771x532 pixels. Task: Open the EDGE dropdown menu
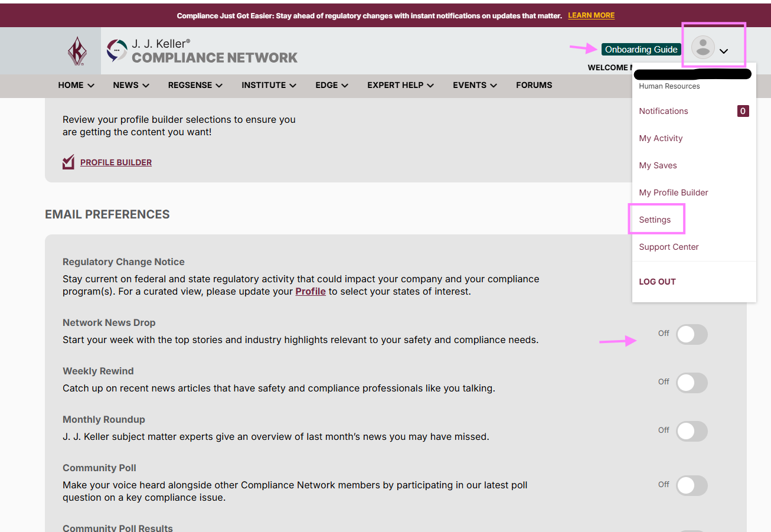pos(332,85)
